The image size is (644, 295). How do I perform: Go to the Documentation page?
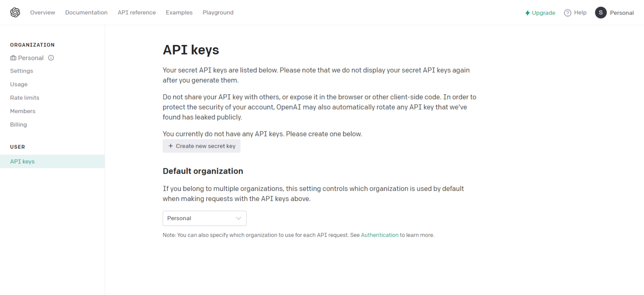pyautogui.click(x=86, y=13)
